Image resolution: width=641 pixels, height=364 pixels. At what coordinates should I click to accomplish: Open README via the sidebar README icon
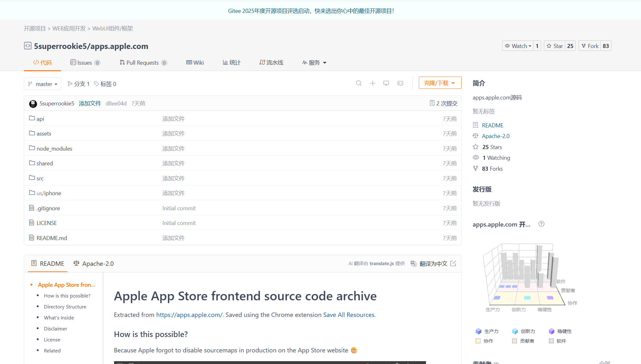coord(476,125)
